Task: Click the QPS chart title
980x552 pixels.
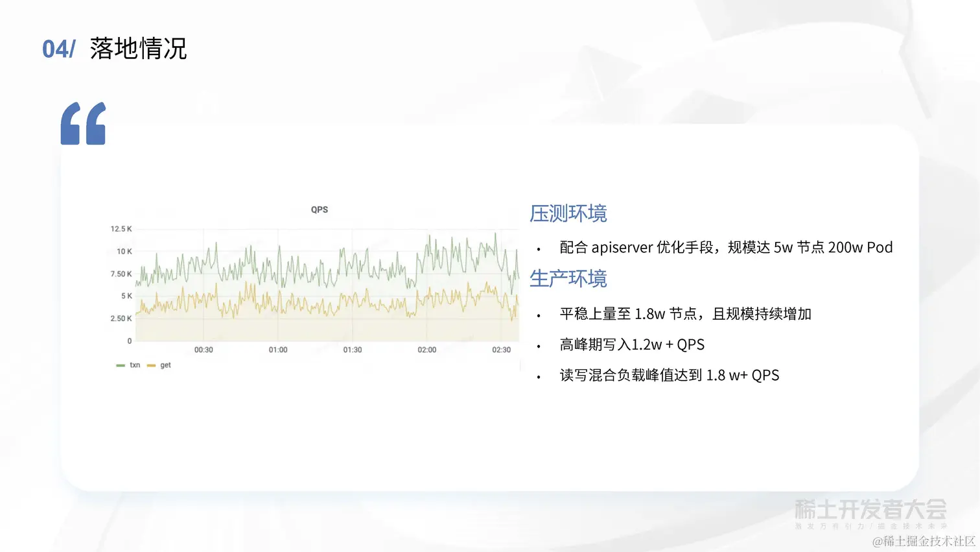Action: click(x=320, y=210)
